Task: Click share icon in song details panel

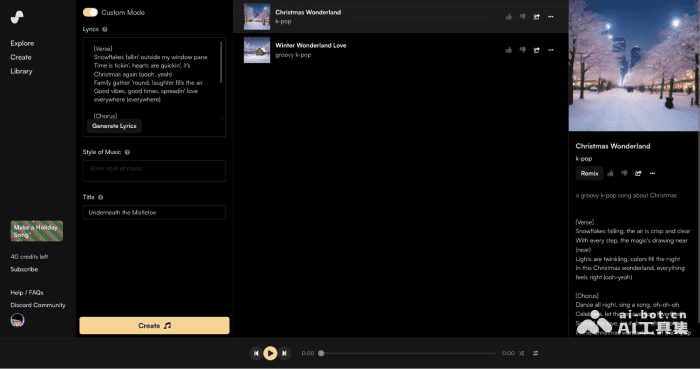Action: 638,174
